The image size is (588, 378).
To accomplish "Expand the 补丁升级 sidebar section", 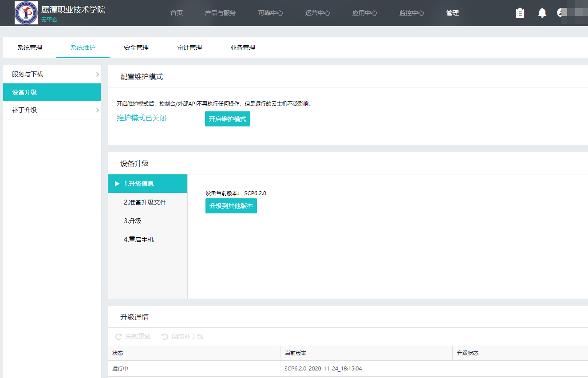I will pos(51,110).
